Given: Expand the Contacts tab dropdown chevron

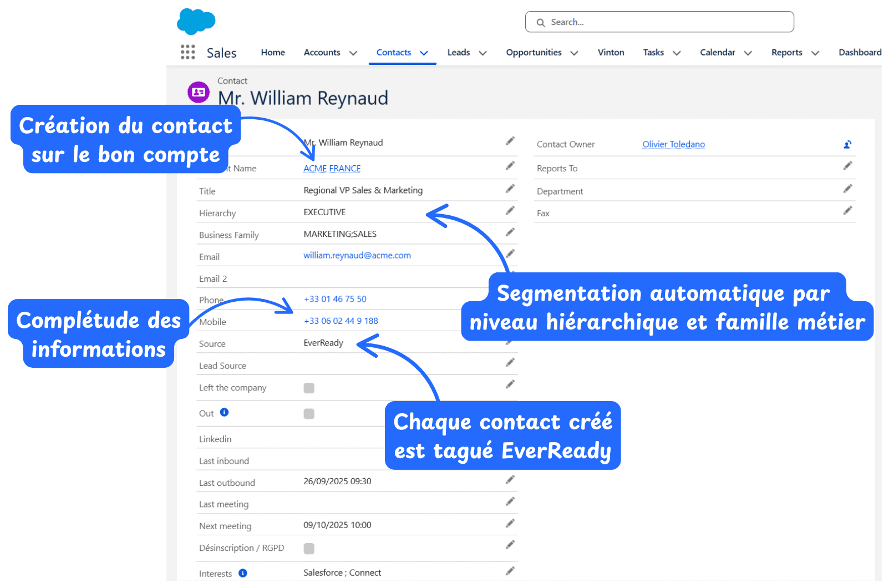Looking at the screenshot, I should click(424, 53).
